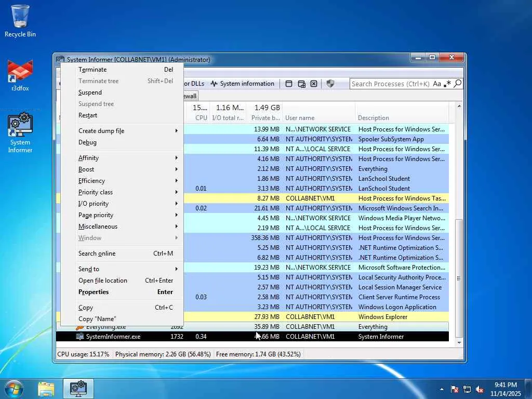Open the Windows Start button
532x399 pixels.
pos(14,389)
